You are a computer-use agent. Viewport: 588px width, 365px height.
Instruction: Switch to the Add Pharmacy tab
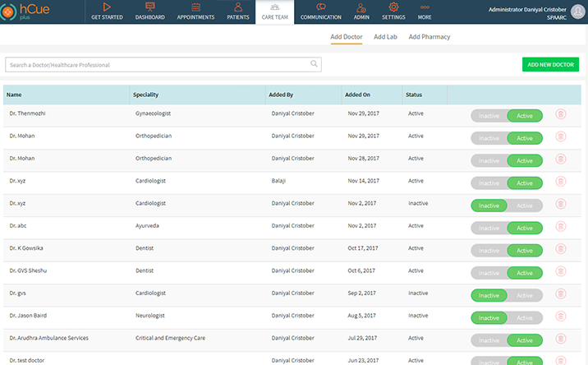click(429, 37)
